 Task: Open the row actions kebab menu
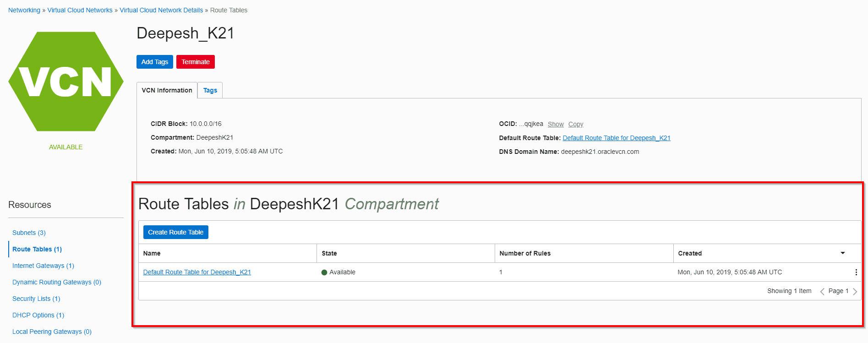pos(856,272)
